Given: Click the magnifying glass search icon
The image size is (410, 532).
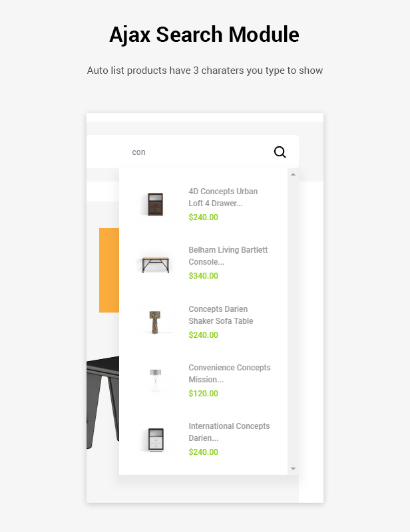Looking at the screenshot, I should 280,152.
